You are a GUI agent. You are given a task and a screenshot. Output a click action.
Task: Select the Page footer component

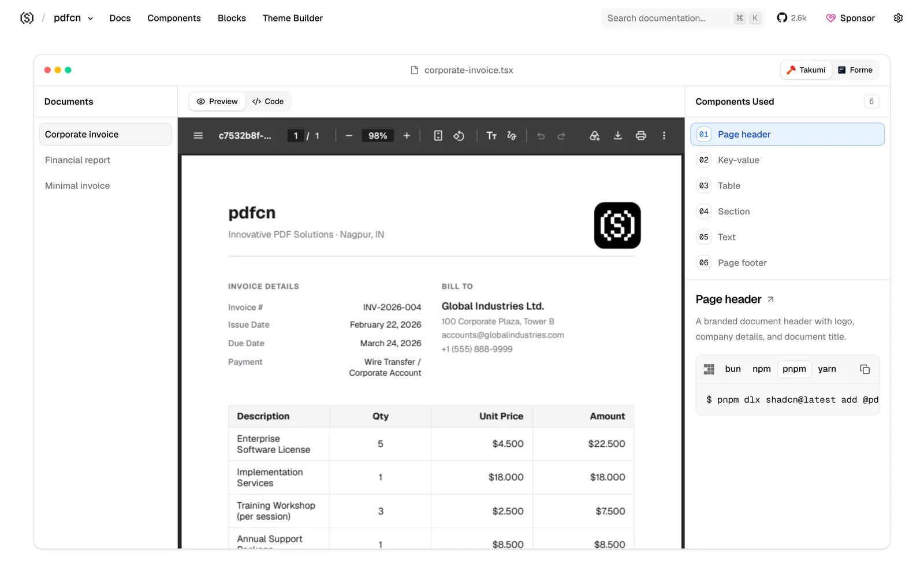coord(788,263)
